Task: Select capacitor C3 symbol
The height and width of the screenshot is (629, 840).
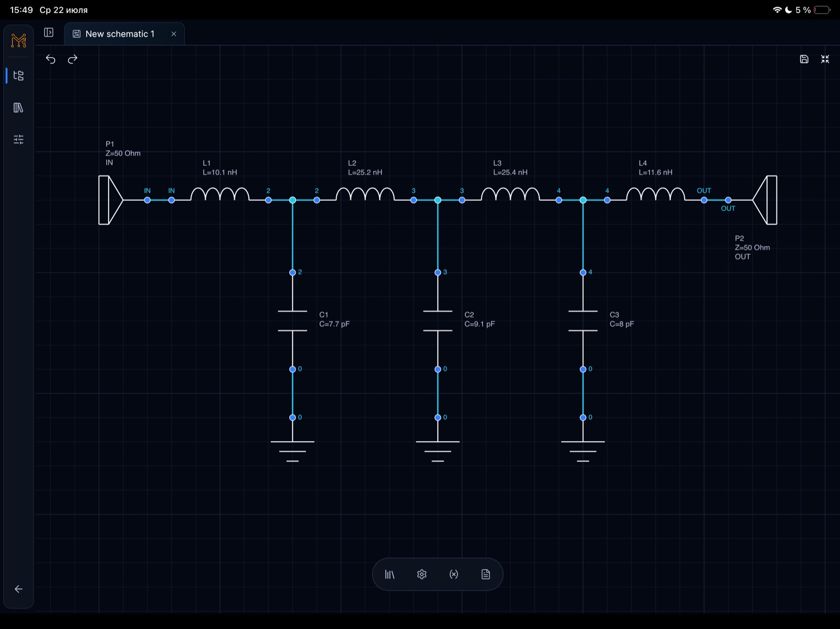Action: (x=583, y=321)
